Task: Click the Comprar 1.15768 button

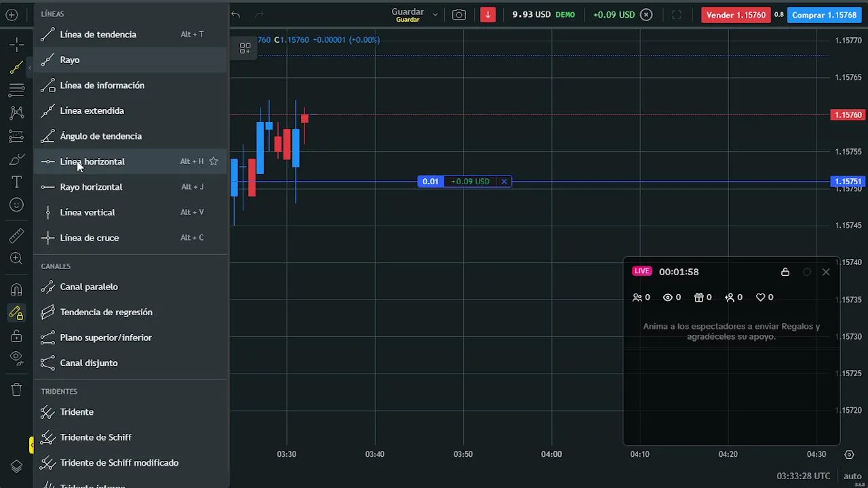Action: point(824,15)
